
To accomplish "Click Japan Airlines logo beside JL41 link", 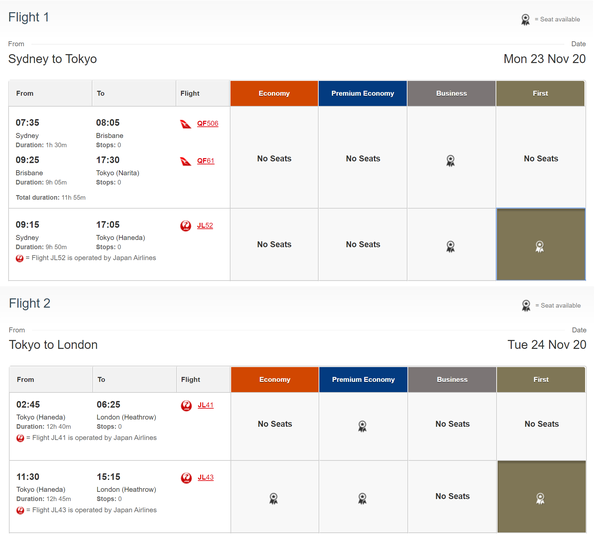I will pyautogui.click(x=186, y=406).
